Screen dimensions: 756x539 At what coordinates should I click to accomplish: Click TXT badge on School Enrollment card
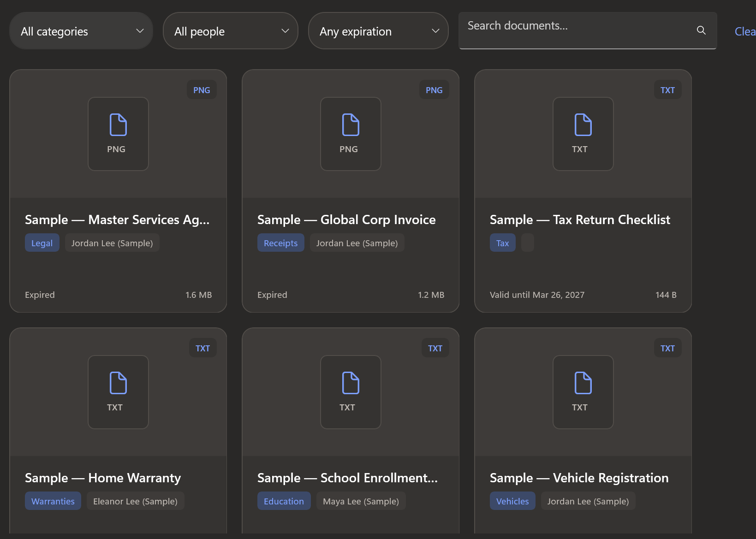coord(435,348)
